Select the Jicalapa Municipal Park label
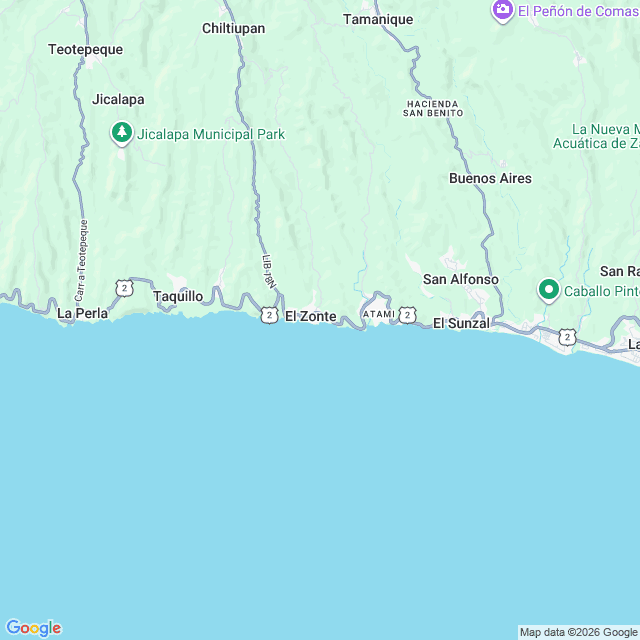The height and width of the screenshot is (640, 640). pos(211,134)
